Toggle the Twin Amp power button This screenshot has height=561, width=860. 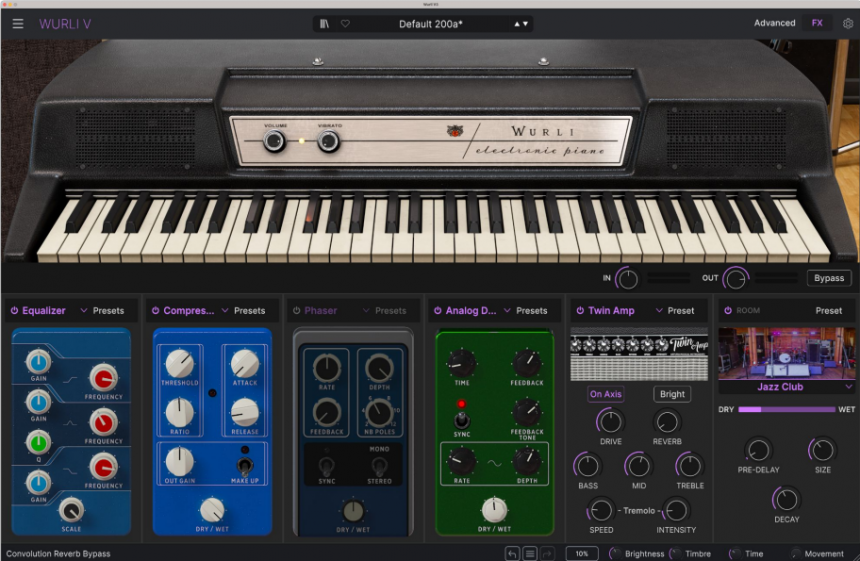click(580, 310)
